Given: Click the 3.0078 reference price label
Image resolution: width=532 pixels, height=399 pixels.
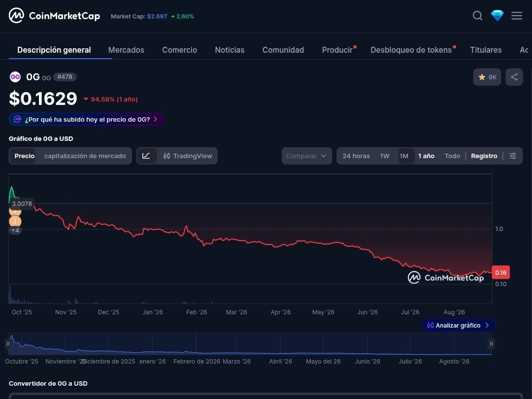Looking at the screenshot, I should click(22, 203).
